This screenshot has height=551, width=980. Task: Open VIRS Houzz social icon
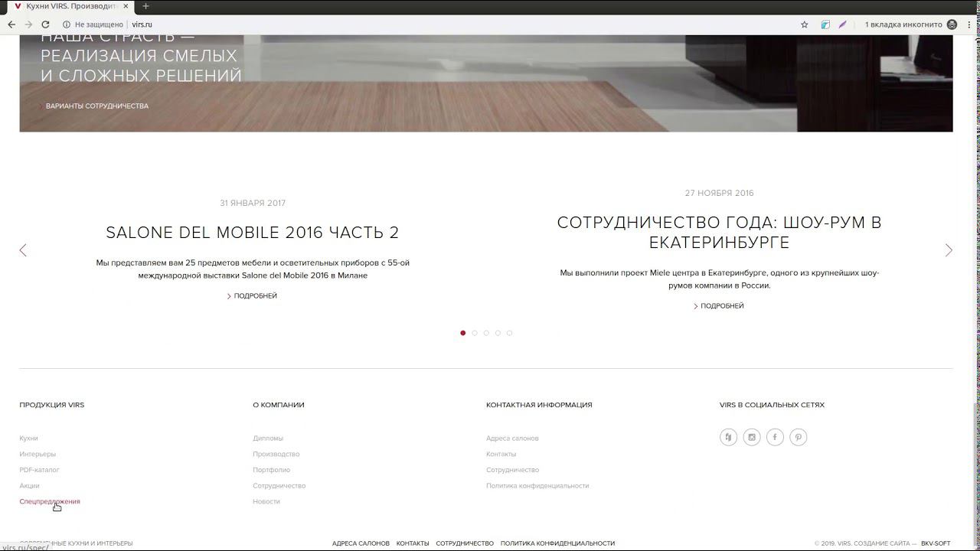(x=728, y=437)
